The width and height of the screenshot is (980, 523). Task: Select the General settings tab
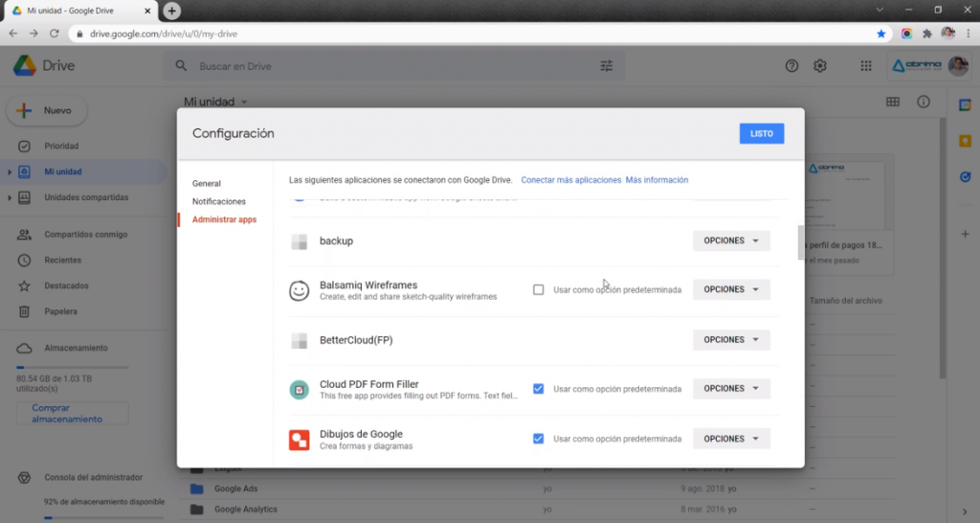(x=207, y=183)
